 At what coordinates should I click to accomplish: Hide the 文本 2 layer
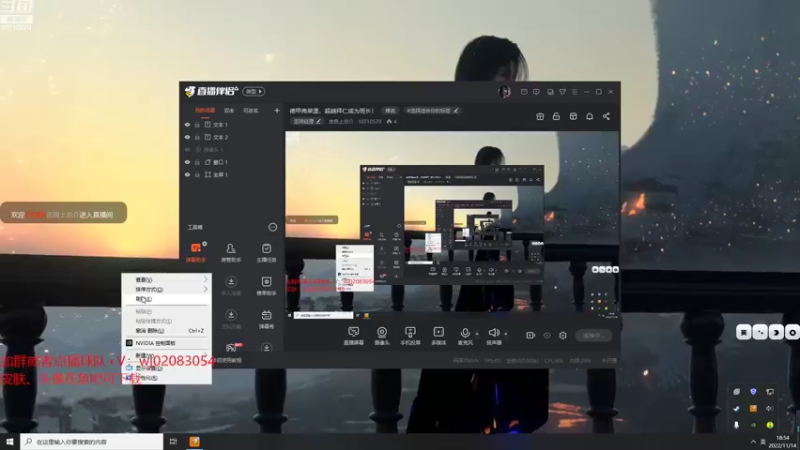pyautogui.click(x=187, y=137)
